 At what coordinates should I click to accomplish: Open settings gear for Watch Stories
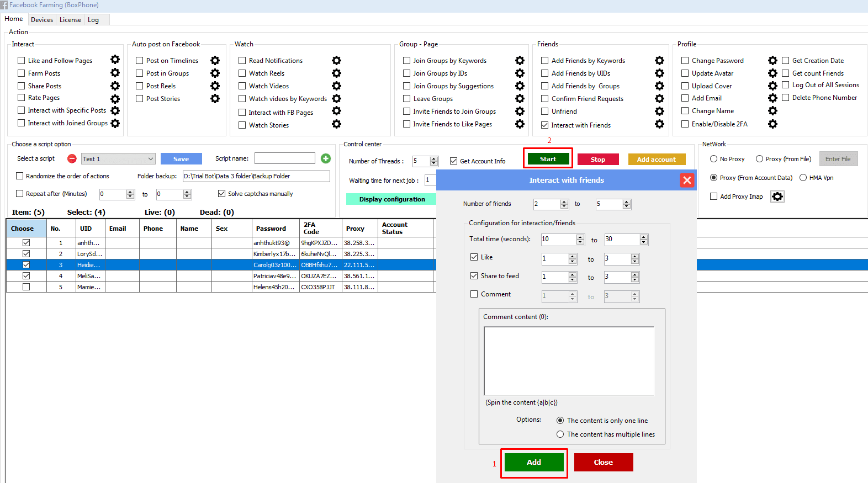[336, 124]
